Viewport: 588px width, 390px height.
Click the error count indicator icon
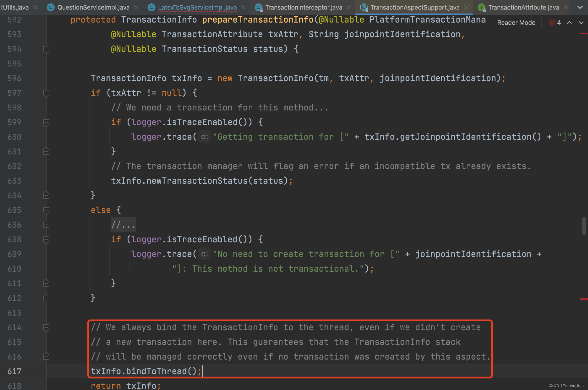[x=552, y=23]
